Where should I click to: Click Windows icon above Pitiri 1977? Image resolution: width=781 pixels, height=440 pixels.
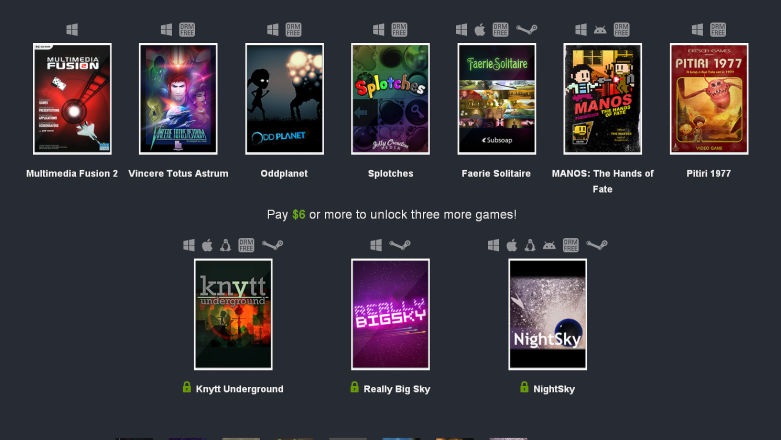click(x=697, y=30)
